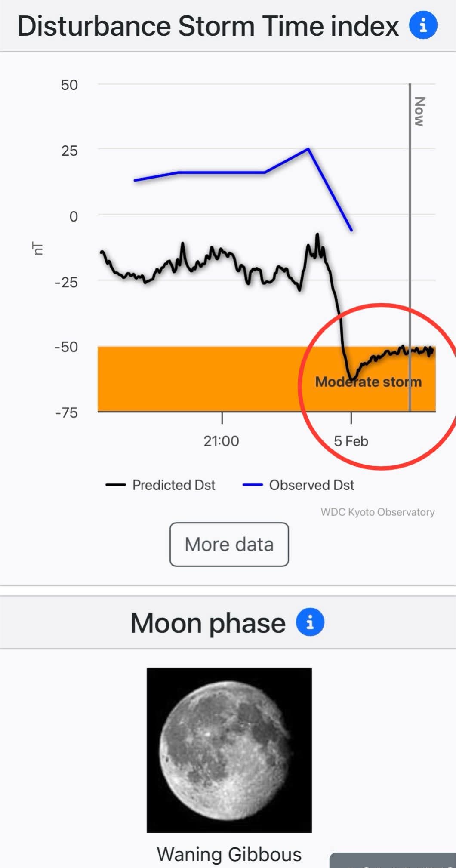Click the nT y-axis unit label
The height and width of the screenshot is (868, 456).
38,248
